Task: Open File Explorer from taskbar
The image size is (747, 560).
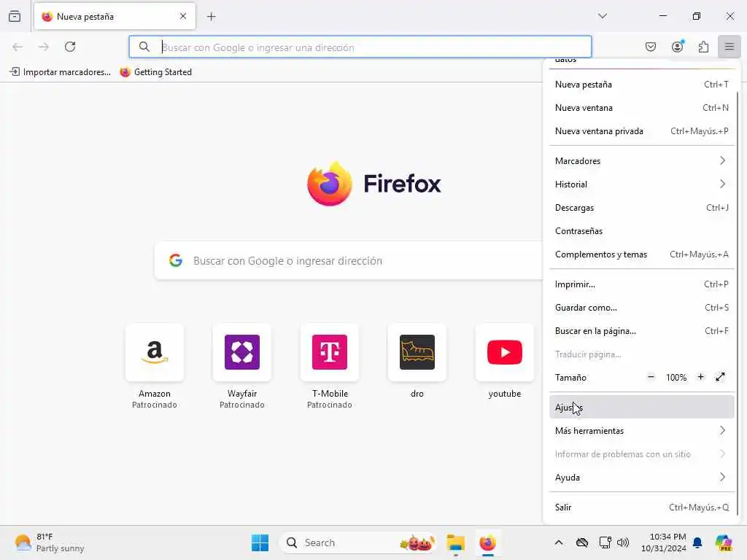Action: [455, 542]
